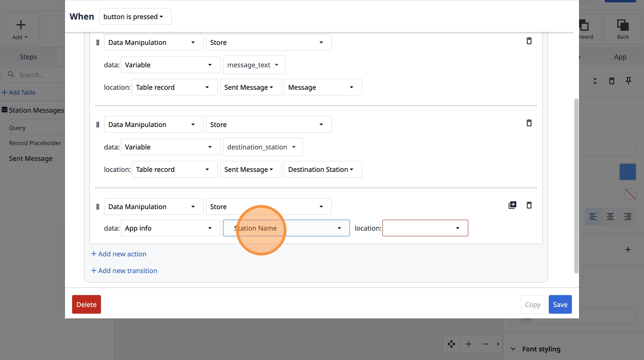
Task: Delete the App info Store action
Action: pyautogui.click(x=529, y=205)
